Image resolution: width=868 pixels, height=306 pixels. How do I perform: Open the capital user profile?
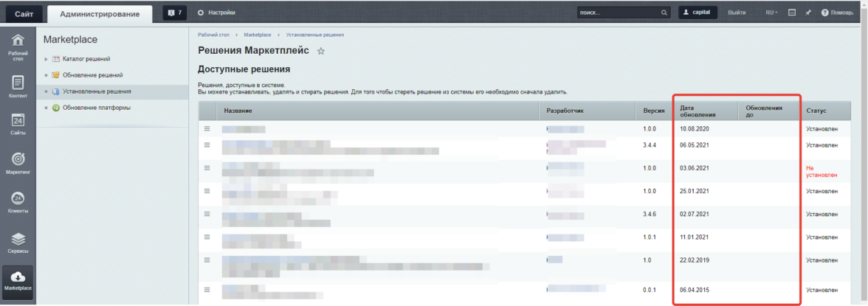tap(697, 13)
